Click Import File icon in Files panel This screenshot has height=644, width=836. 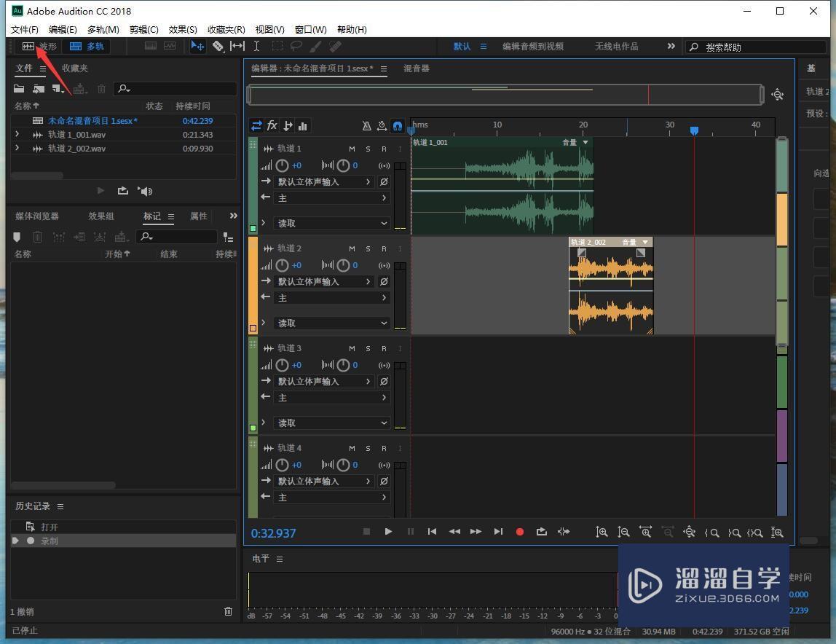tap(39, 89)
